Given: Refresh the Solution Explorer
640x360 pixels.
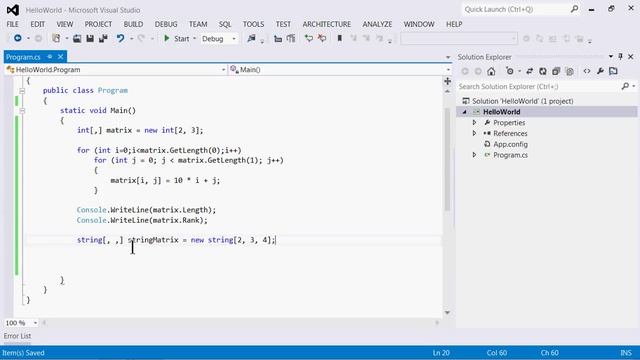Looking at the screenshot, I should [x=543, y=71].
